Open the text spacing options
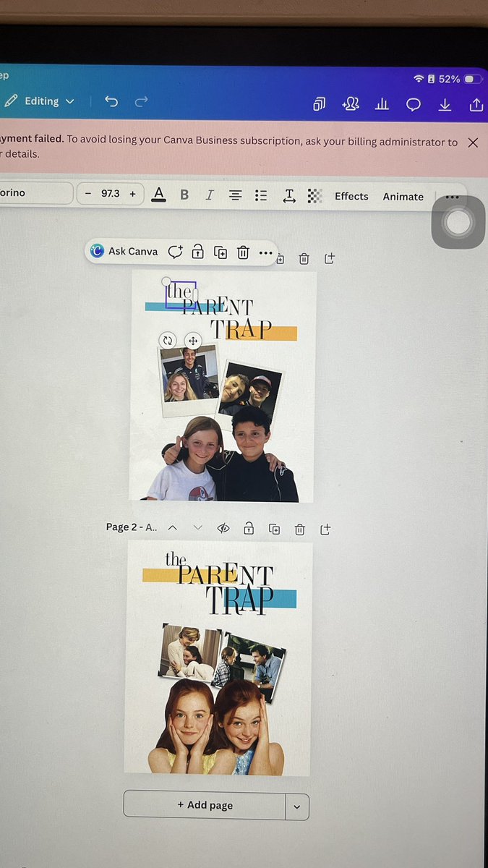Screen dimensions: 488x868 coord(288,195)
